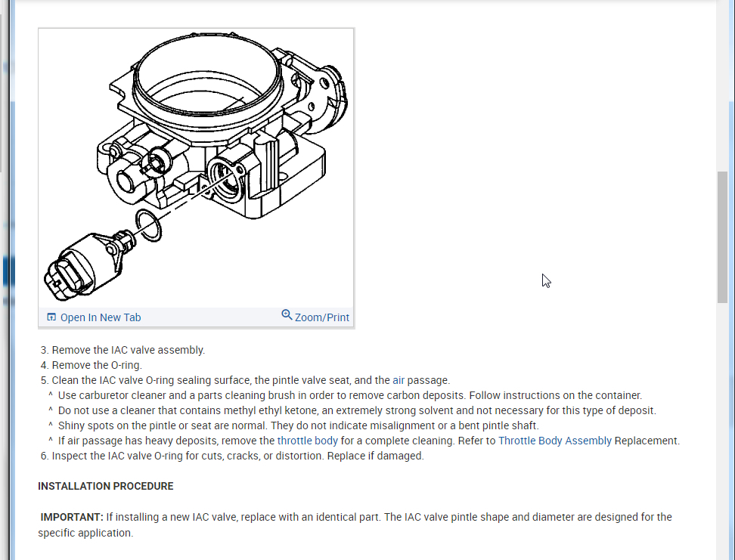Click the new-tab icon beside Open In New Tab
The height and width of the screenshot is (560, 735).
[51, 317]
